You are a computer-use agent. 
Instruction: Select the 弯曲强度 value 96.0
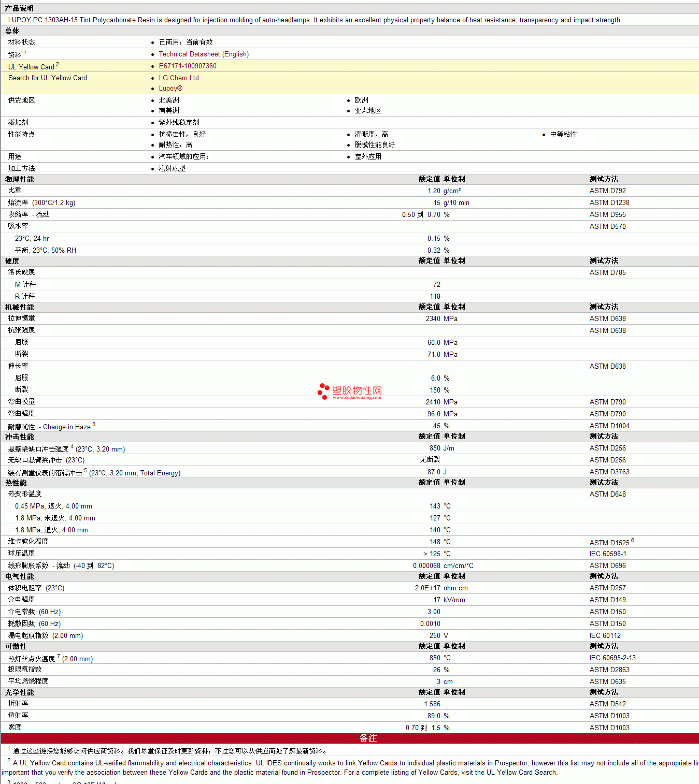(434, 414)
